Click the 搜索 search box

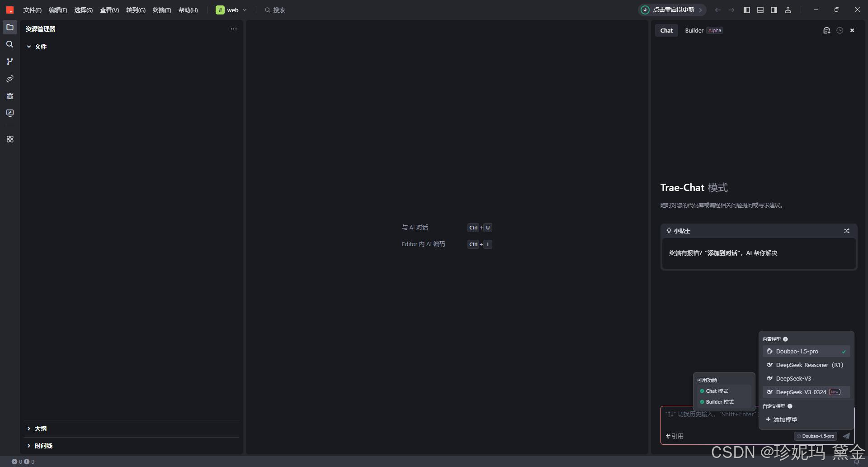pyautogui.click(x=274, y=10)
